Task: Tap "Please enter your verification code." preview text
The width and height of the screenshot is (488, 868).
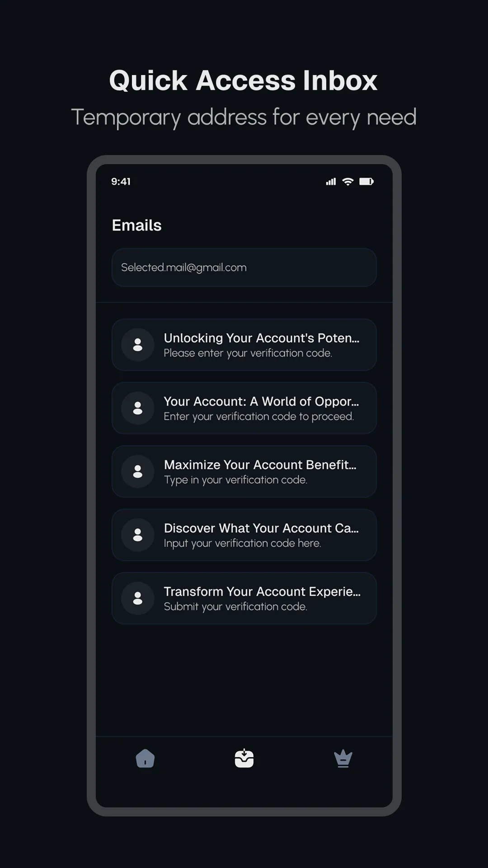Action: coord(248,353)
